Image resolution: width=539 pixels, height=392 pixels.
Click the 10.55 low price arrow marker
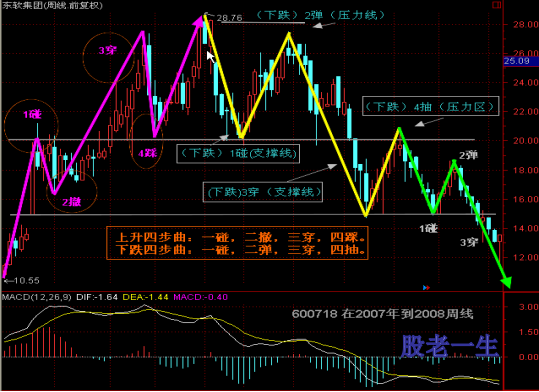click(x=22, y=281)
